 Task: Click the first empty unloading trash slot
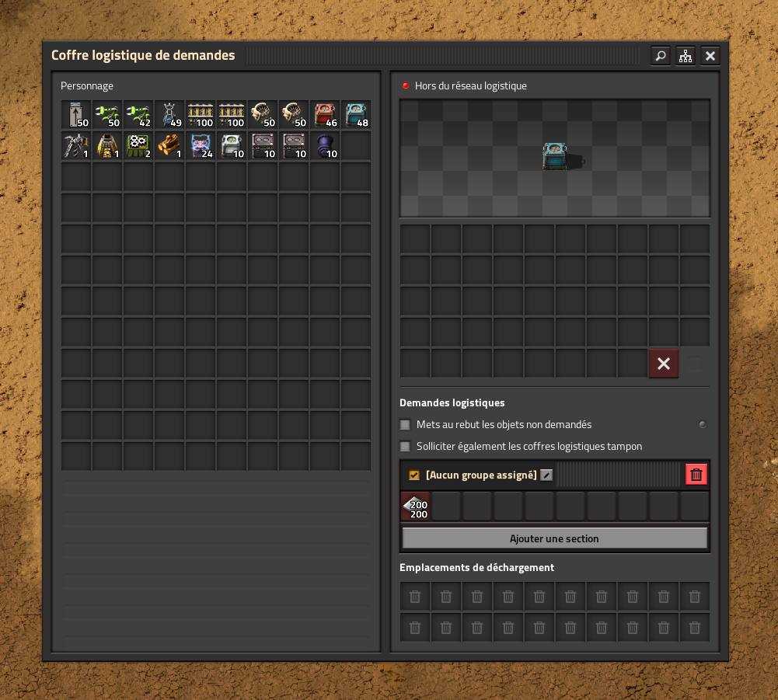[415, 597]
